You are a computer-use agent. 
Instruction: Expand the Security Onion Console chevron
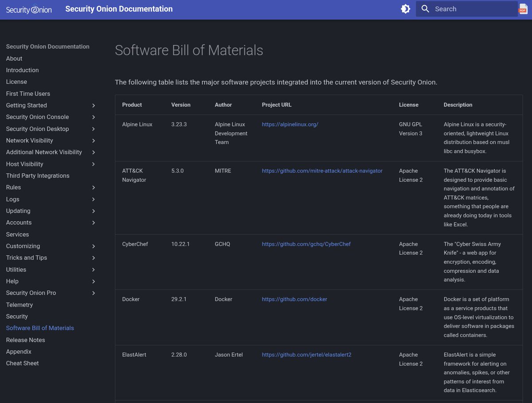pos(94,117)
